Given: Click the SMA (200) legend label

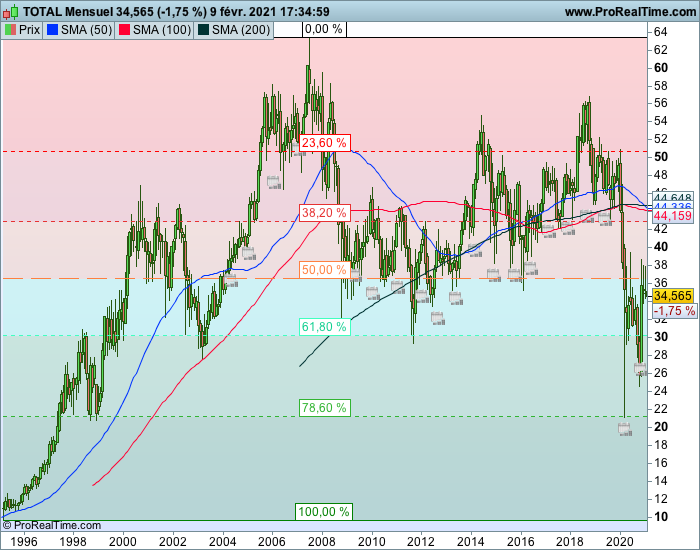Looking at the screenshot, I should 241,30.
